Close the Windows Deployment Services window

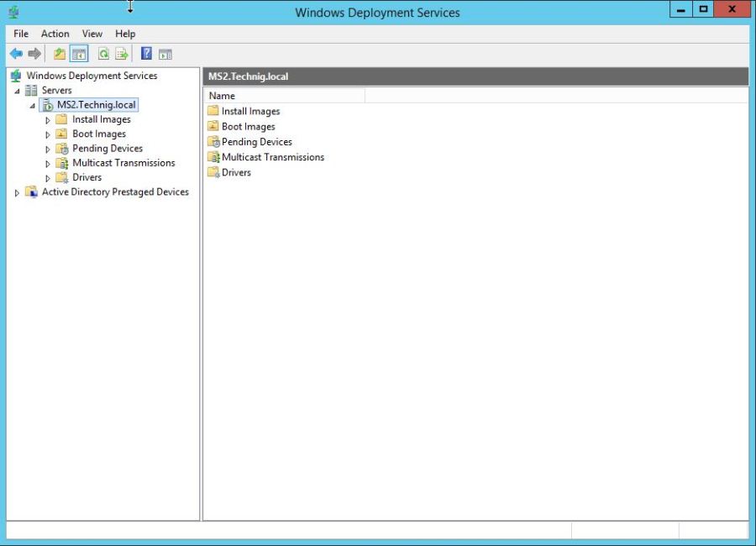(x=732, y=9)
